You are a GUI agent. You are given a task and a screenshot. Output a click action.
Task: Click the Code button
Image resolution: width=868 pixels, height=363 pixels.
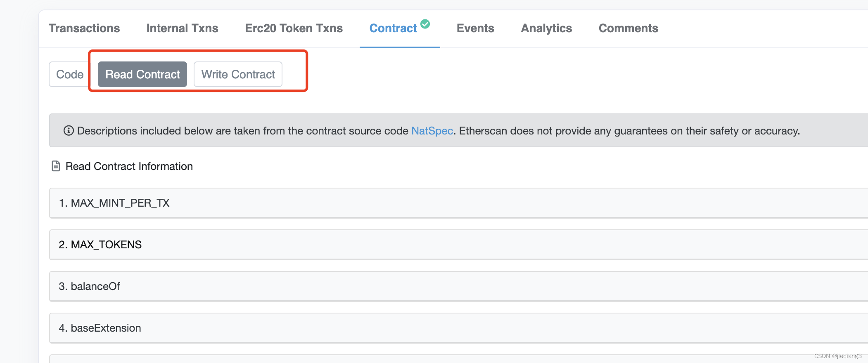pos(70,74)
